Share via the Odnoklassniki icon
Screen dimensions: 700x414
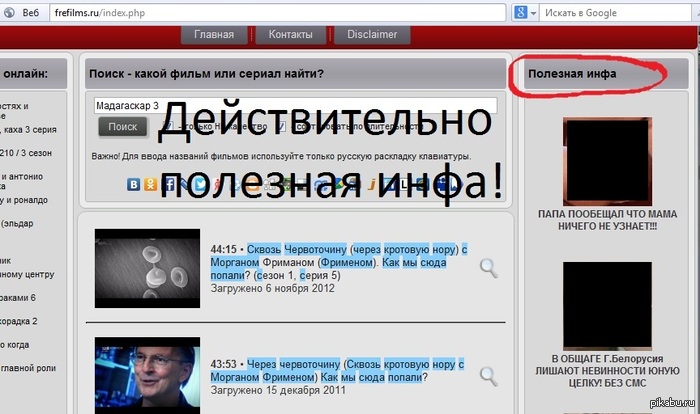point(151,184)
